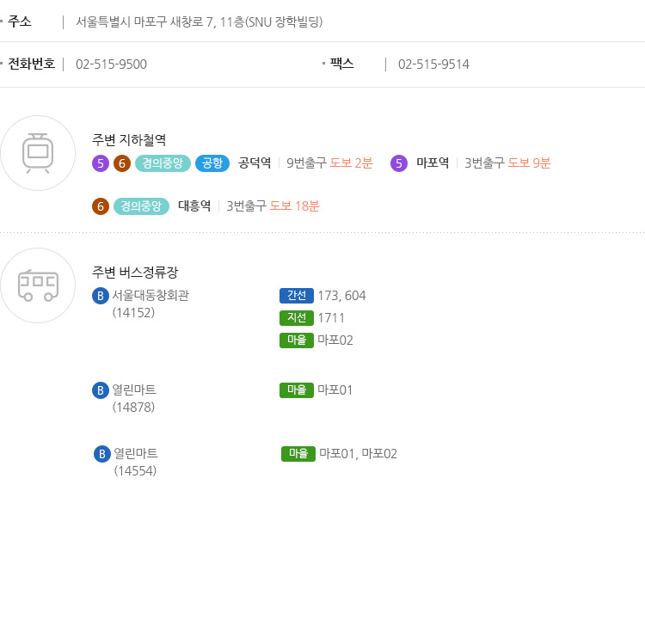Click the 경의중앙 badge next to 공덕역
Viewport: 645px width, 644px height.
pos(163,163)
